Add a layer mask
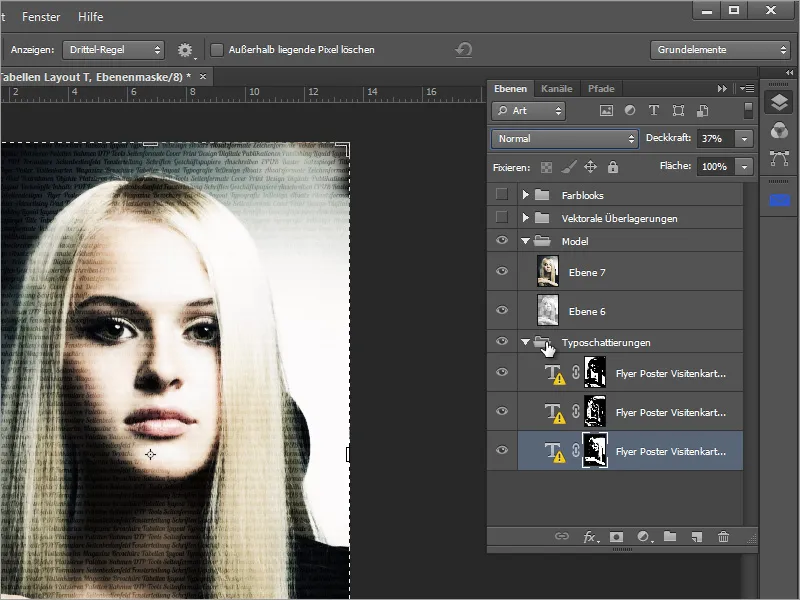 [x=619, y=537]
